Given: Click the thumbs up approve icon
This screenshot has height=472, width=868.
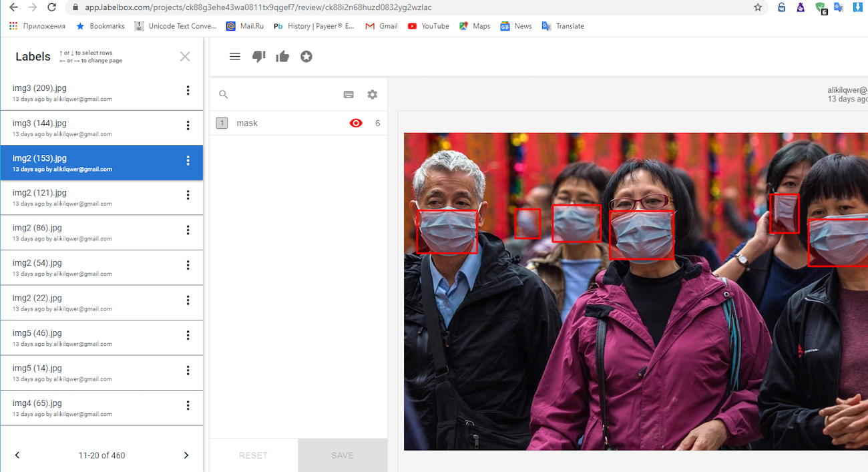Looking at the screenshot, I should [282, 57].
